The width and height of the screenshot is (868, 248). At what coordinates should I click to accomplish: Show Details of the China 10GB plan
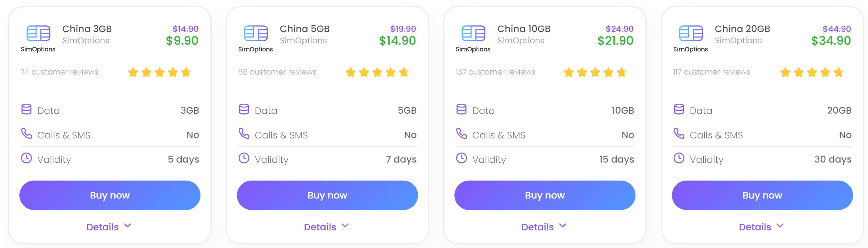543,227
